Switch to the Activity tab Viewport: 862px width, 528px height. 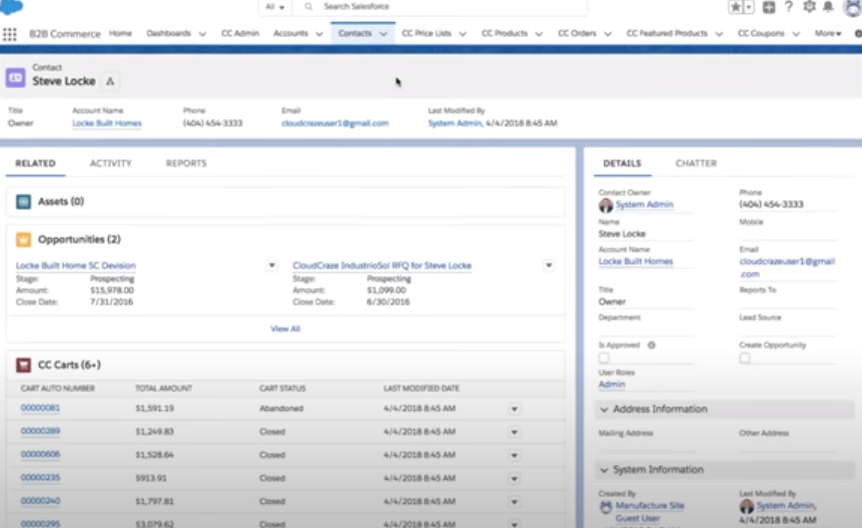[x=111, y=163]
